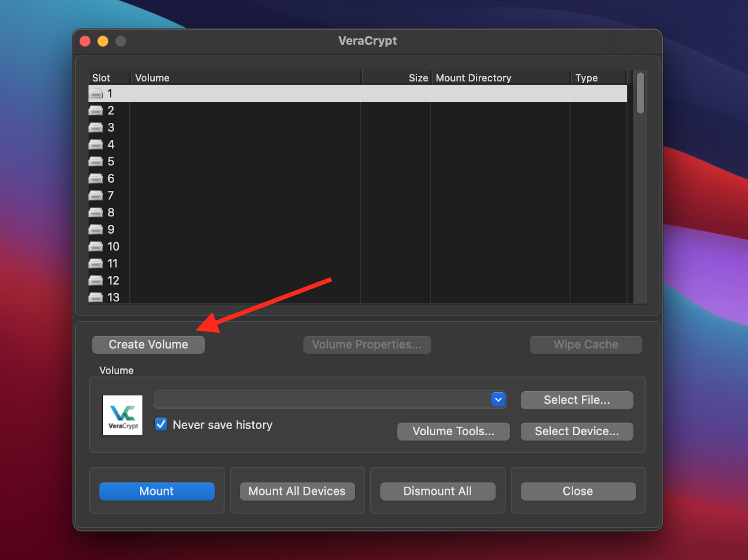Screen dimensions: 748x560
Task: Click Select Device button
Action: (577, 431)
